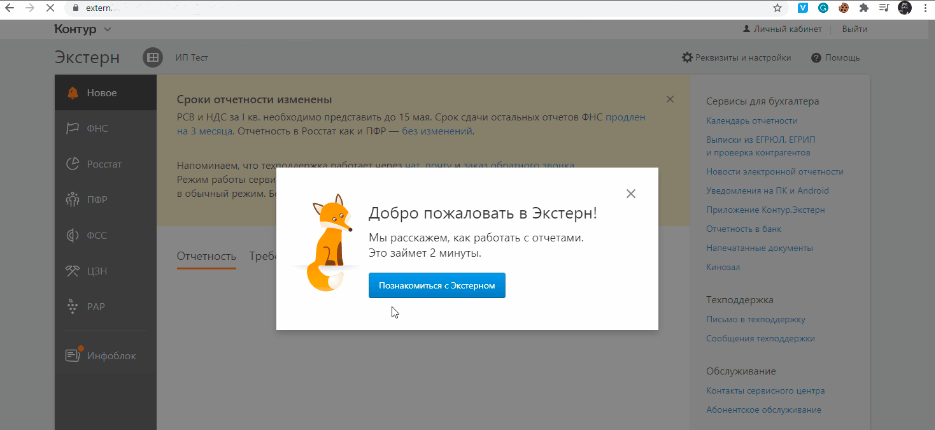Click the gear icon for Реквизиты и настройки

[x=687, y=58]
